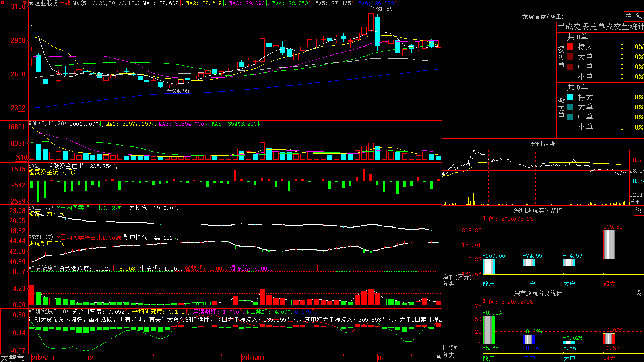This screenshot has height=362, width=644.
Task: Click the 大智慧 logo in the corner
Action: 13,358
